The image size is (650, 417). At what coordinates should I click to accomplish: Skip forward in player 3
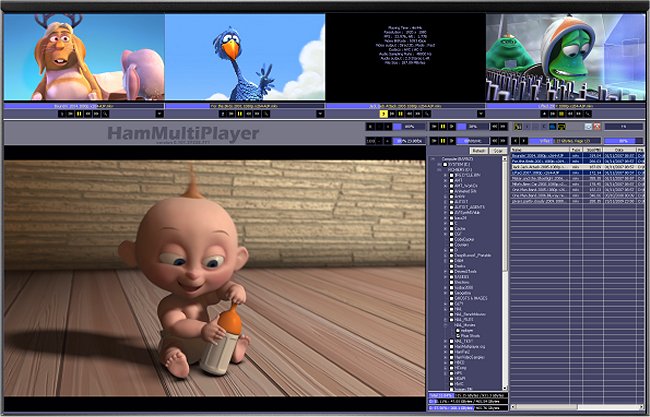(x=418, y=114)
